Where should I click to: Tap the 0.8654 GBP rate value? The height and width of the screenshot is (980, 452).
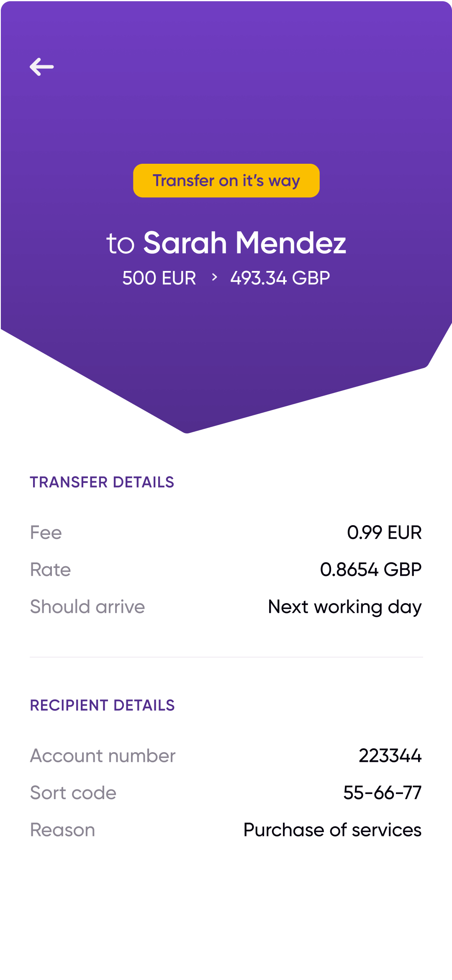point(370,570)
